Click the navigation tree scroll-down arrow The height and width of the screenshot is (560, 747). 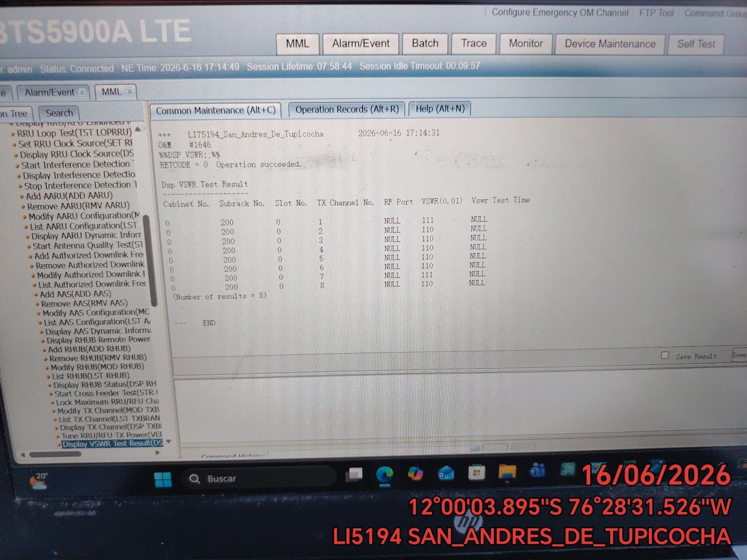(169, 441)
